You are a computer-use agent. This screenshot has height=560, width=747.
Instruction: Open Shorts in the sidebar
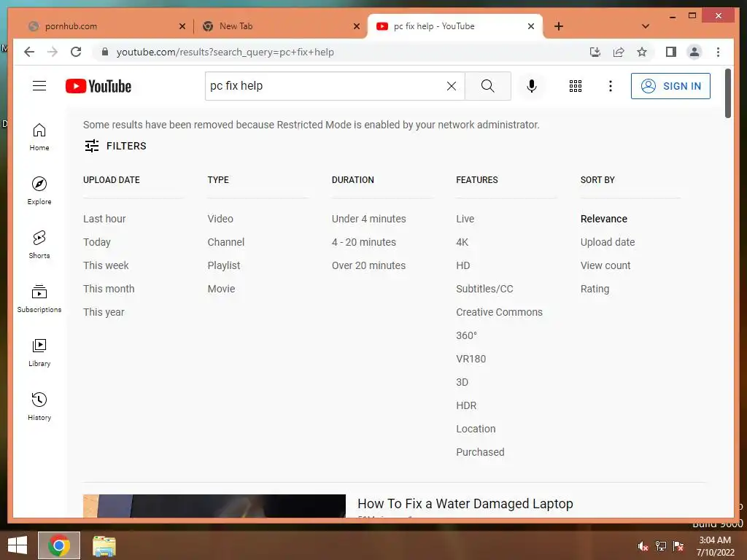[39, 245]
